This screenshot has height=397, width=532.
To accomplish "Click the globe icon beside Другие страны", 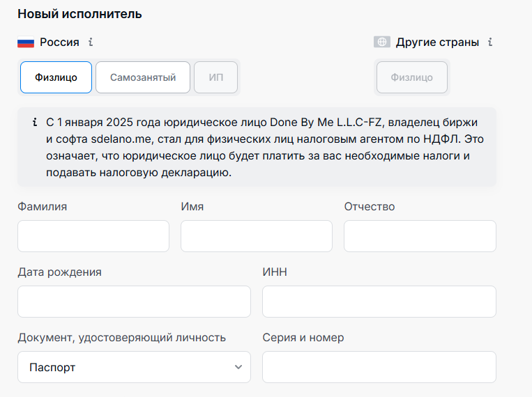I will tap(381, 42).
